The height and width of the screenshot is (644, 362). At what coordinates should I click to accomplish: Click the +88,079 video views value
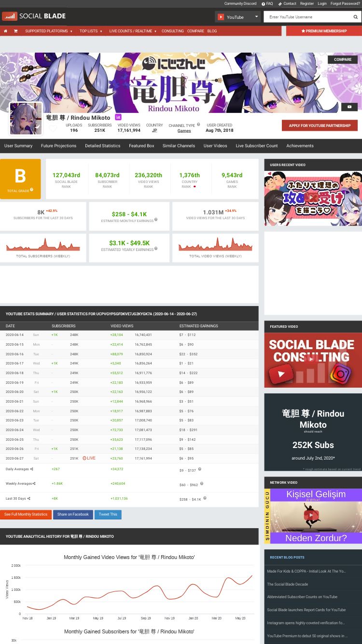(x=116, y=354)
